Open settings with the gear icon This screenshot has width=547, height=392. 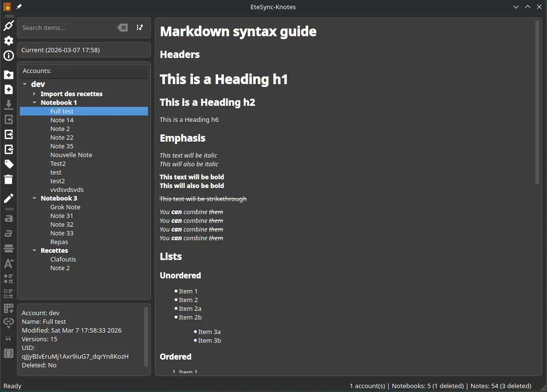tap(9, 41)
